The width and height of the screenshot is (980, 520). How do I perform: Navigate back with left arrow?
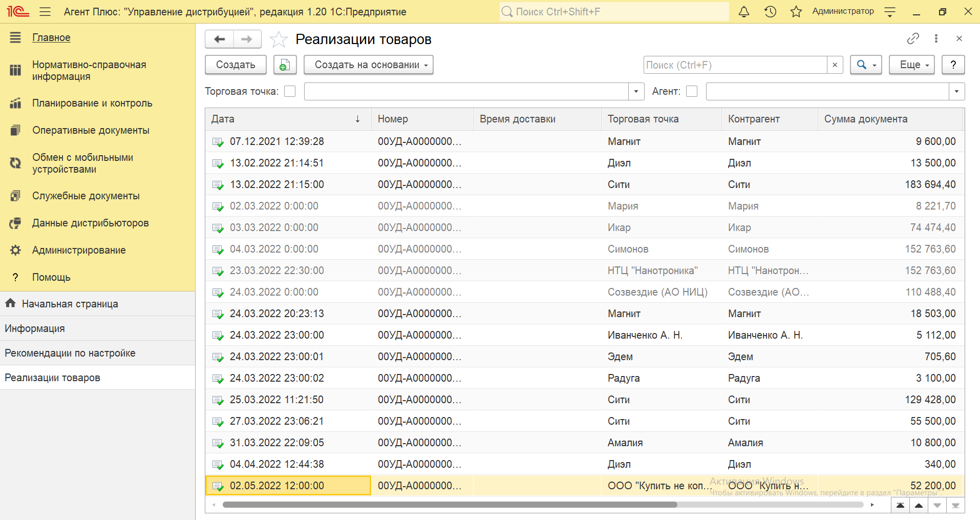(220, 39)
